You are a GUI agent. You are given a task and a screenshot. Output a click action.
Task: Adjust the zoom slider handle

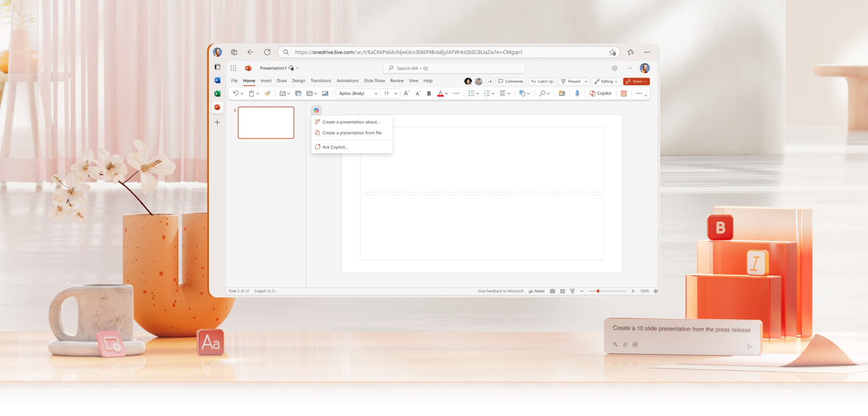pyautogui.click(x=598, y=291)
